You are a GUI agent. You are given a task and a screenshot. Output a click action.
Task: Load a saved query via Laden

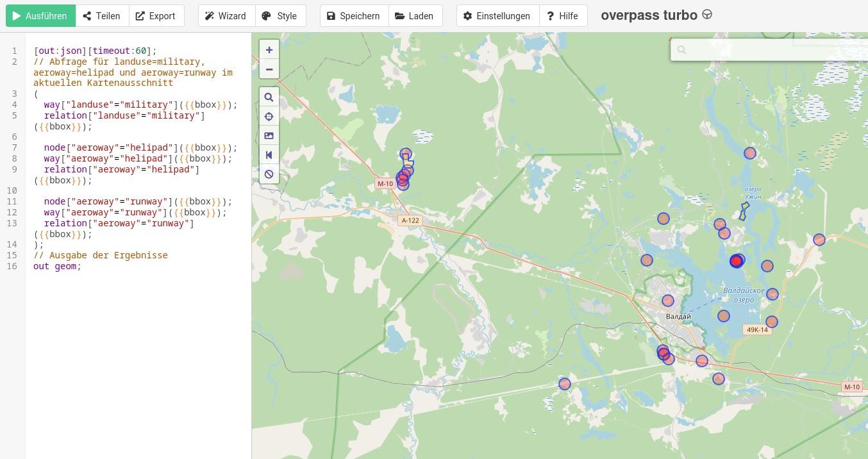[415, 16]
